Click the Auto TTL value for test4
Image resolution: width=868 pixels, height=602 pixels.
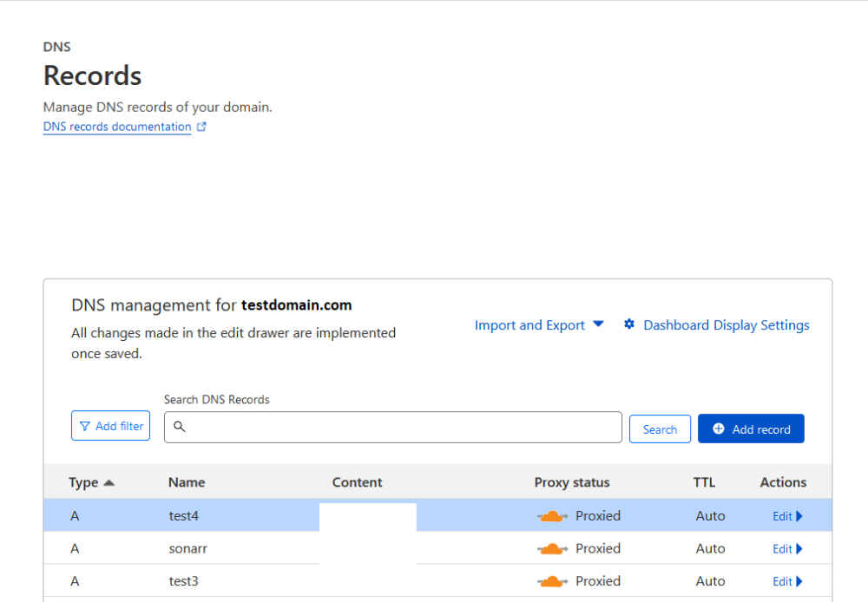pyautogui.click(x=710, y=515)
